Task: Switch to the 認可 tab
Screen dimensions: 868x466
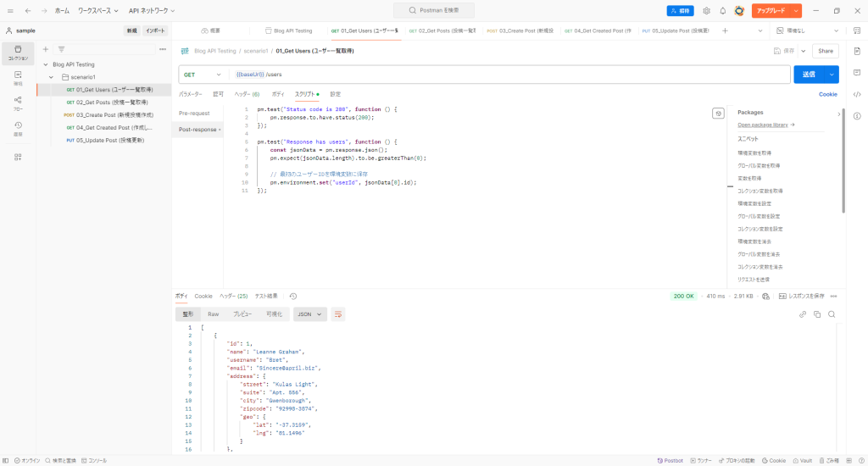Action: pos(218,94)
